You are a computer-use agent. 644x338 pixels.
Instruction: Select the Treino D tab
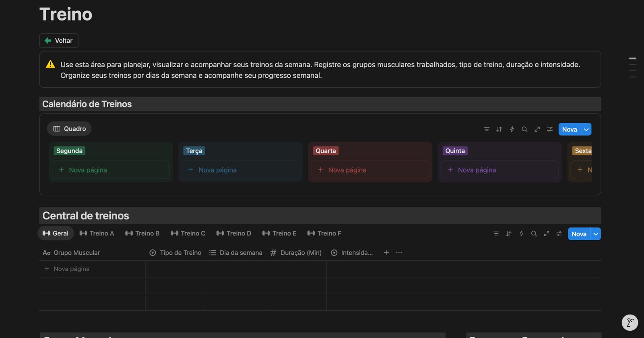coord(234,233)
